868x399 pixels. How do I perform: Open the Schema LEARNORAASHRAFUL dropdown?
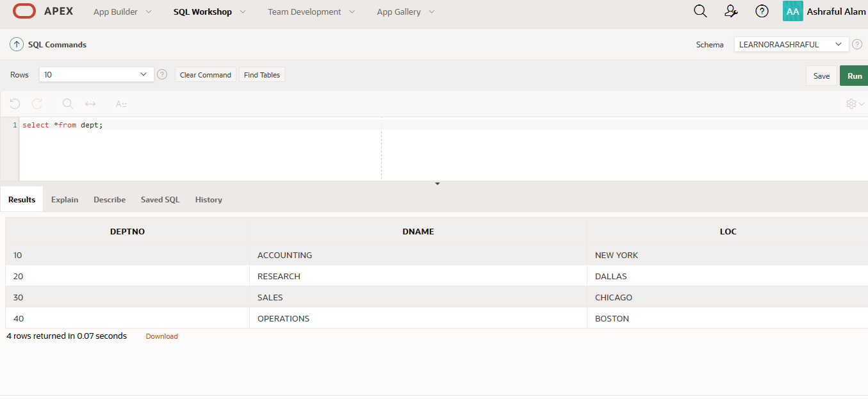(791, 45)
